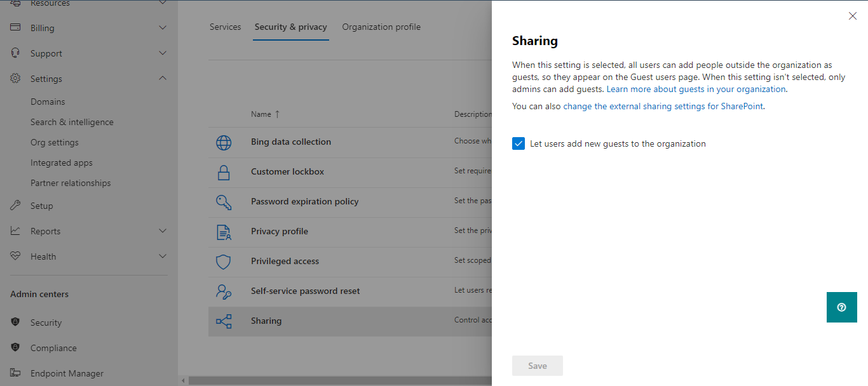Click the Compliance admin center icon
868x386 pixels.
coord(14,347)
